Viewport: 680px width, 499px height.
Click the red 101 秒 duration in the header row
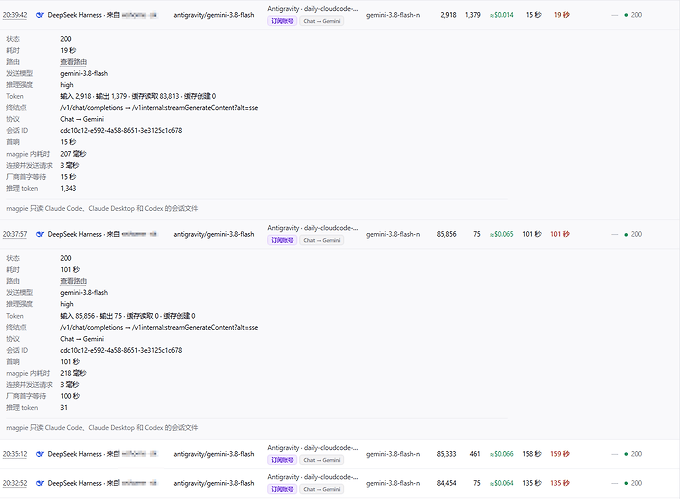(560, 235)
